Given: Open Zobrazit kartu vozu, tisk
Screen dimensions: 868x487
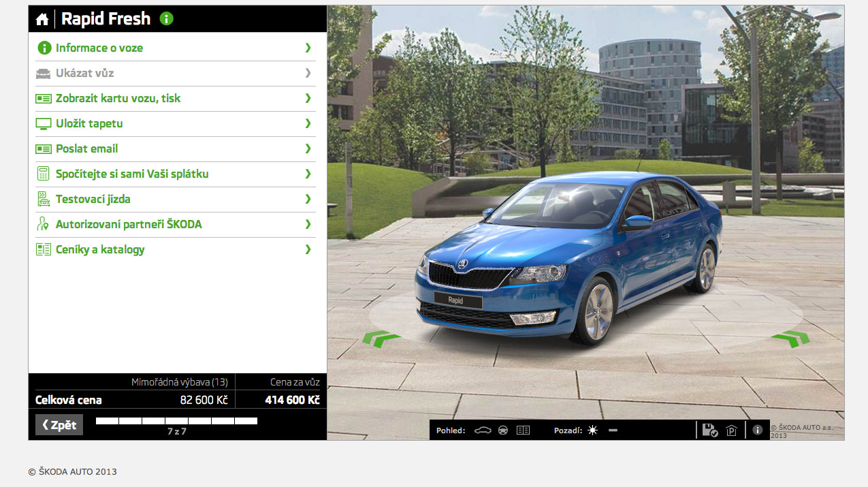Looking at the screenshot, I should pyautogui.click(x=118, y=98).
